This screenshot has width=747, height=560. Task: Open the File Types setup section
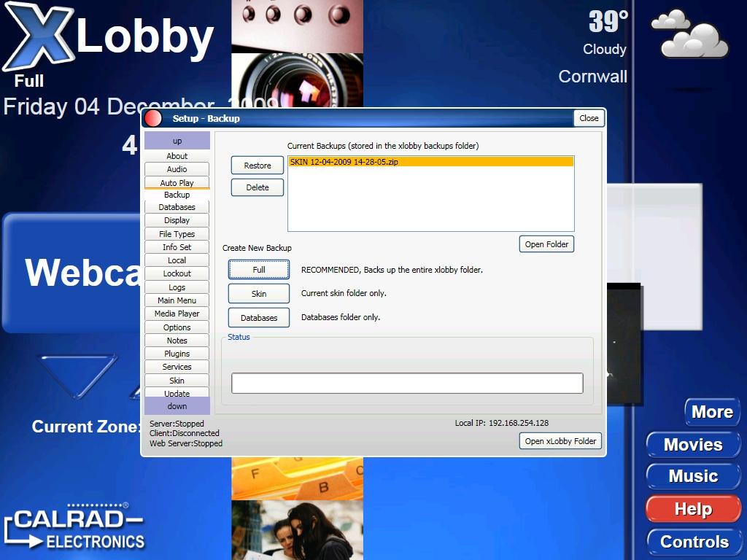click(177, 234)
